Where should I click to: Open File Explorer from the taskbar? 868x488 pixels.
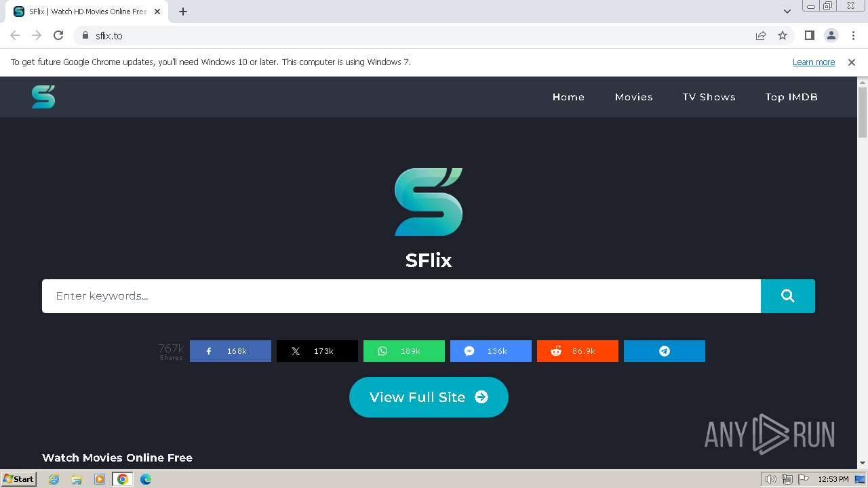[x=77, y=479]
